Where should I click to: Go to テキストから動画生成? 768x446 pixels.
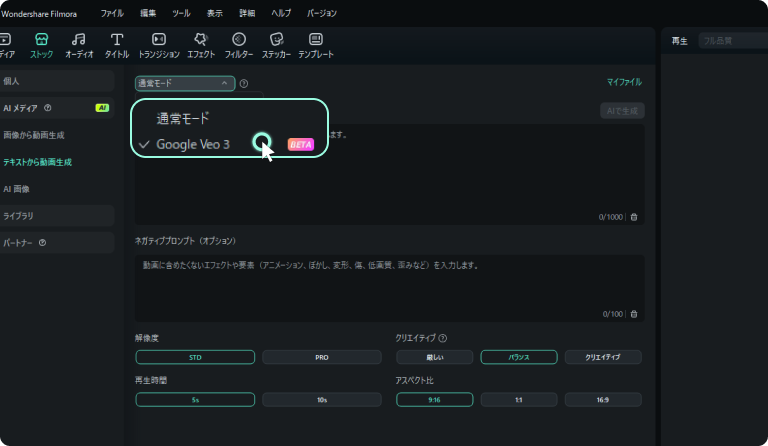click(x=38, y=162)
